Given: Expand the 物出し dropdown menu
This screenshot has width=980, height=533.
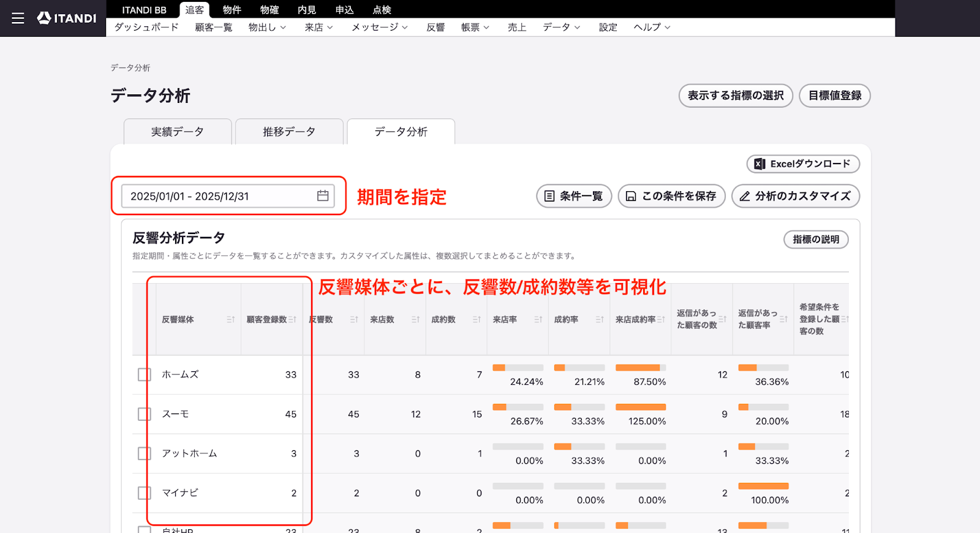Looking at the screenshot, I should point(267,28).
